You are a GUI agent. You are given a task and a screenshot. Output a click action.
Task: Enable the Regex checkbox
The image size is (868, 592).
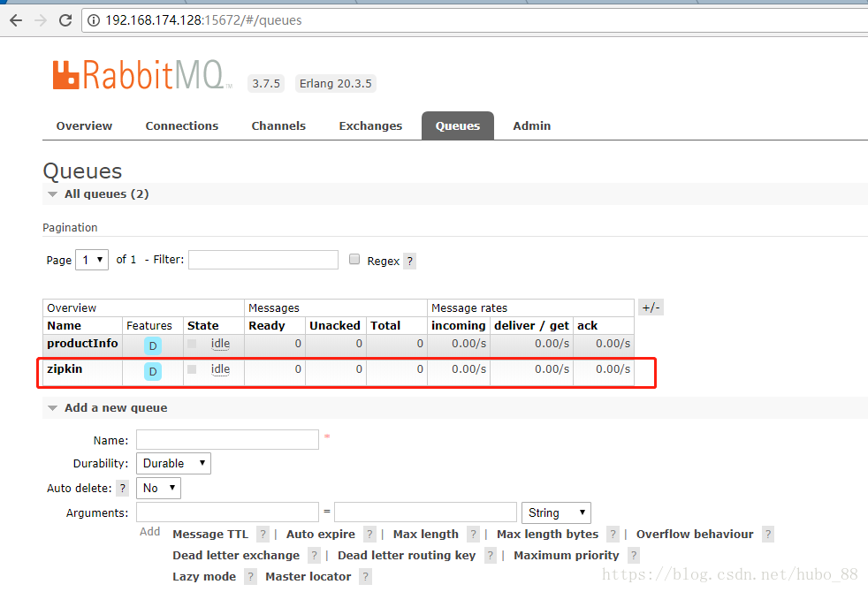click(354, 260)
